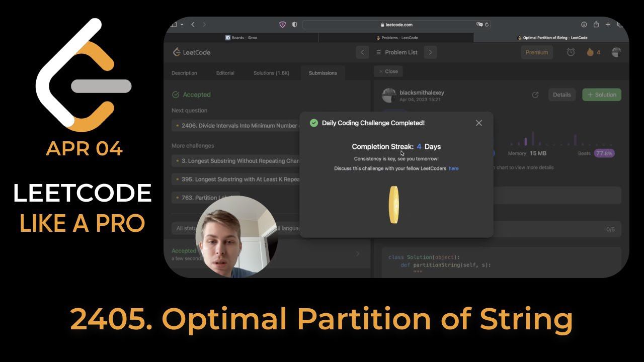
Task: Click the blacksmithalexey username
Action: pyautogui.click(x=422, y=93)
